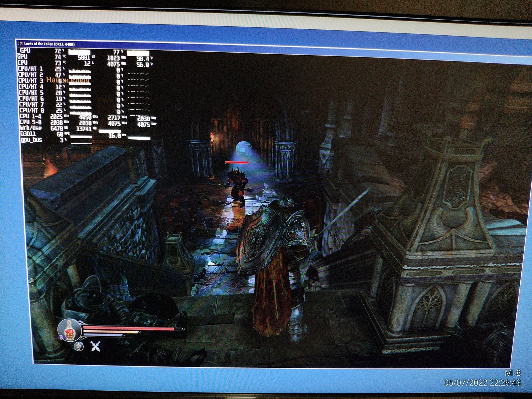Image resolution: width=532 pixels, height=399 pixels.
Task: Click the GPU usage graph beside 72 %
Action: pos(79,52)
